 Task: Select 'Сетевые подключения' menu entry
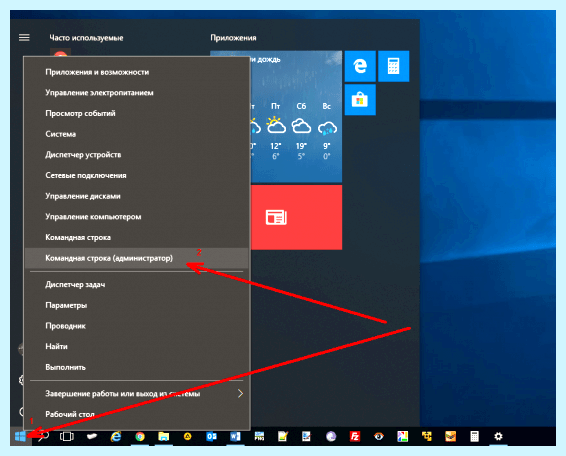137,175
